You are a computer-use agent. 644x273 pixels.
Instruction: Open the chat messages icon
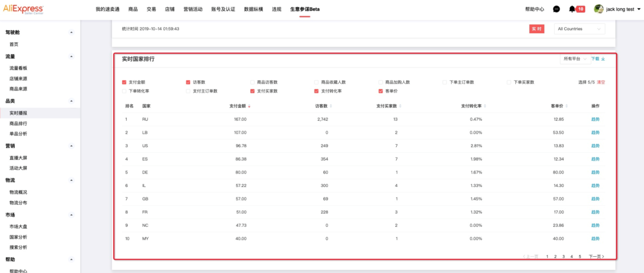coord(556,9)
